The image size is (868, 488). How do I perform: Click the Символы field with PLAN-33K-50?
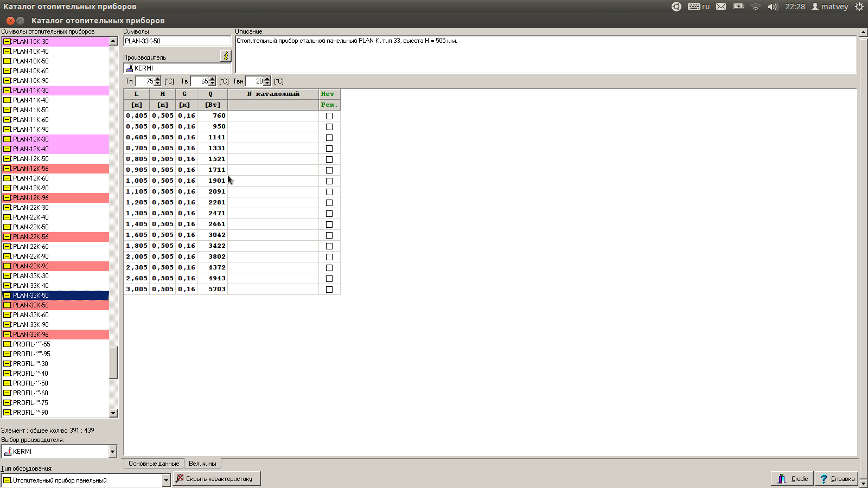point(177,41)
